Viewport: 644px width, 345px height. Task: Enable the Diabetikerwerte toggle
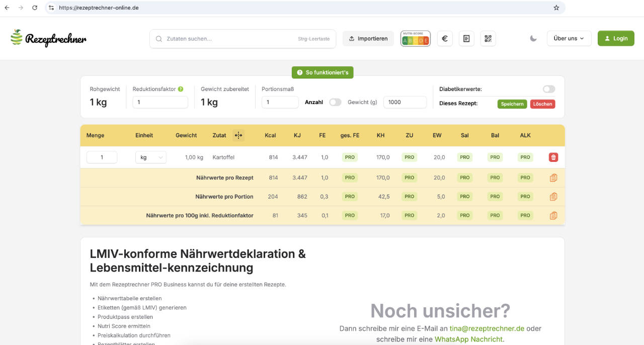(549, 89)
